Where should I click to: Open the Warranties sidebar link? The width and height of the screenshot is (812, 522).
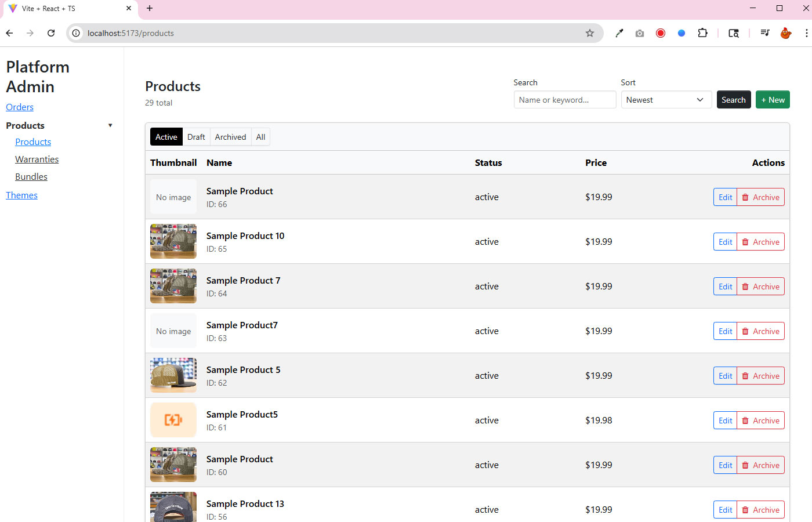click(x=37, y=159)
